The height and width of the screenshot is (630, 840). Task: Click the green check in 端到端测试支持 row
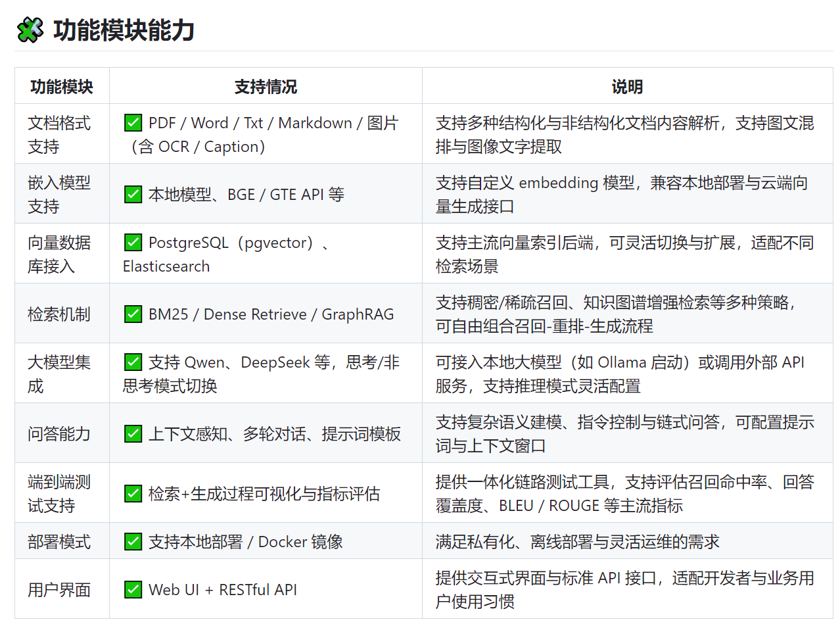tap(133, 494)
